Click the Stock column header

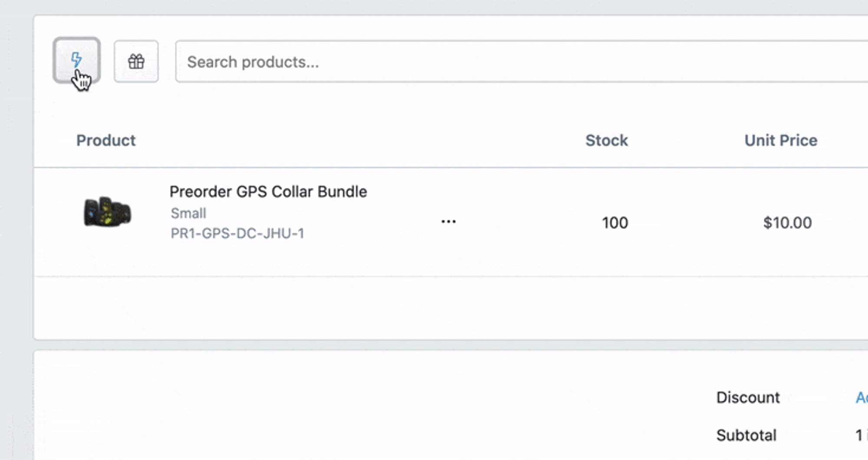coord(606,141)
